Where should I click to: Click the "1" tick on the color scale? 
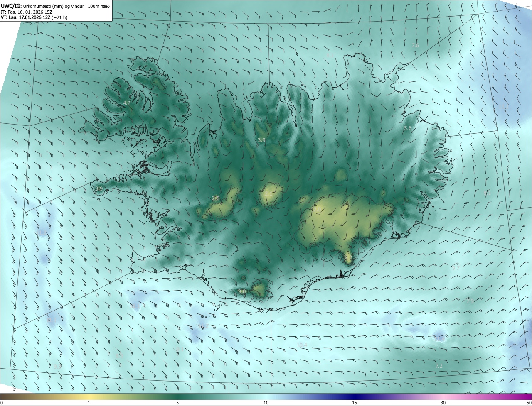tap(89, 403)
